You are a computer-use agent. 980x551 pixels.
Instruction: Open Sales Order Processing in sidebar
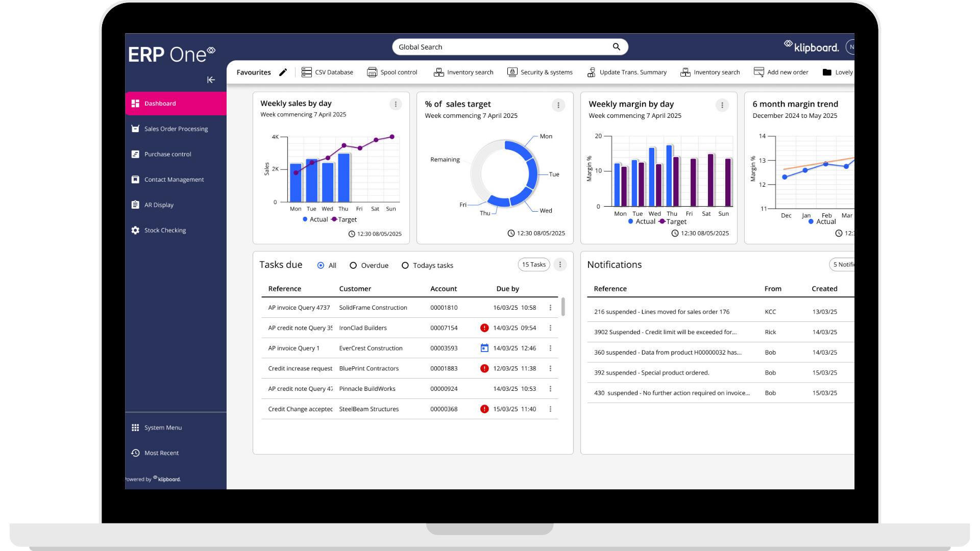(176, 129)
